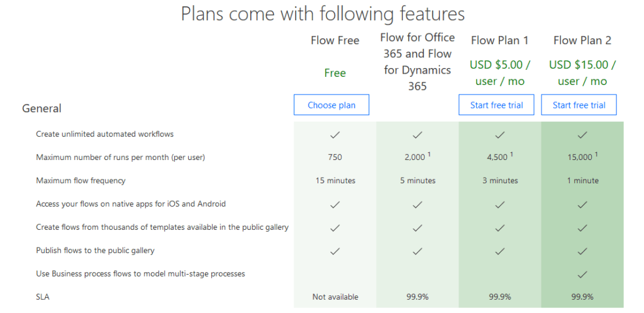Start free trial for Flow Plan 1
The image size is (644, 313).
click(x=496, y=105)
